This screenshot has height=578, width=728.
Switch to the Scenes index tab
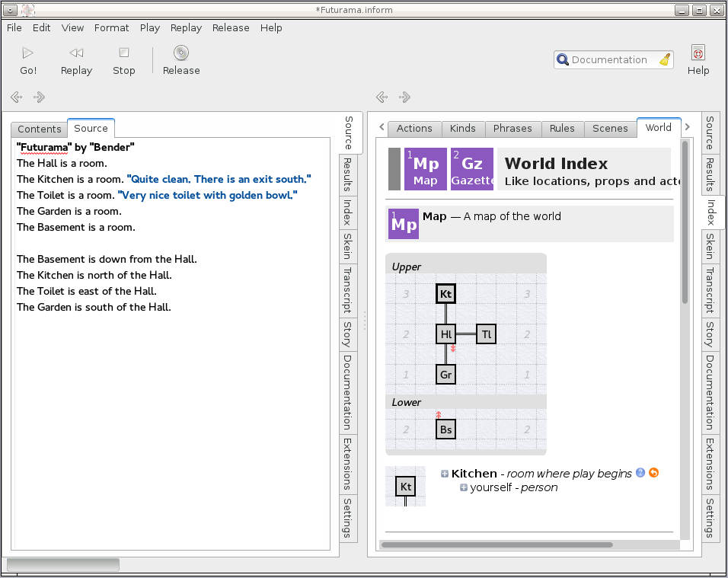[x=610, y=128]
